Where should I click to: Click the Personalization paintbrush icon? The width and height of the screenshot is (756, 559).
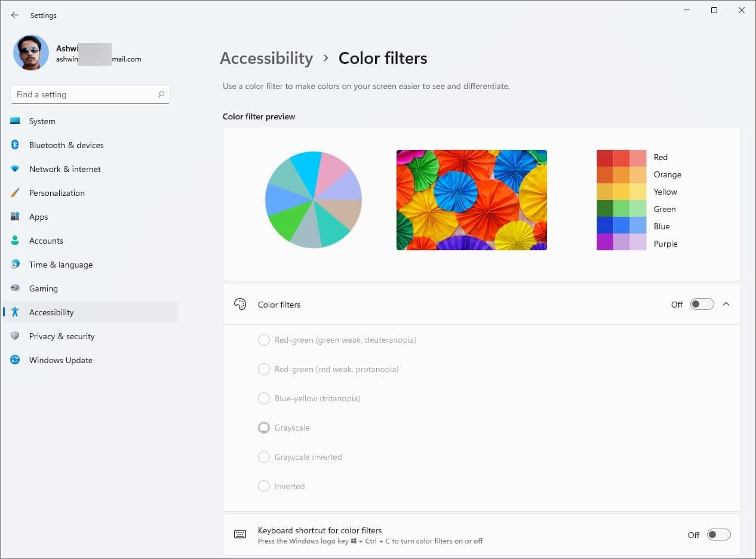coord(16,193)
